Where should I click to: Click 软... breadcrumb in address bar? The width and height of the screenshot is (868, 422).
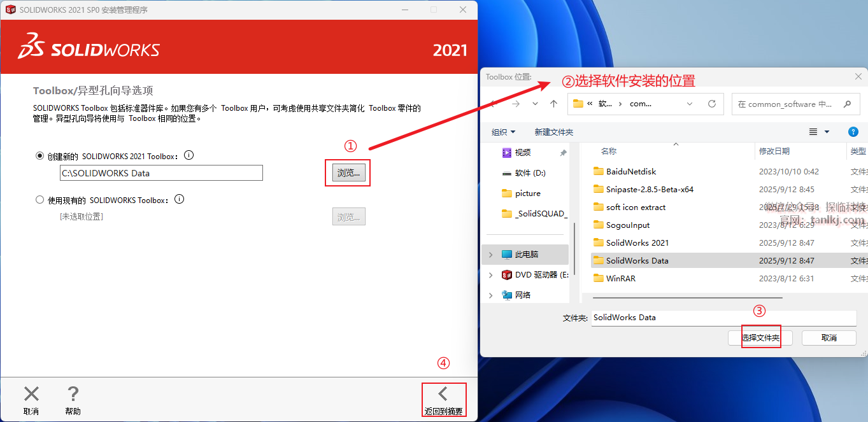(605, 104)
